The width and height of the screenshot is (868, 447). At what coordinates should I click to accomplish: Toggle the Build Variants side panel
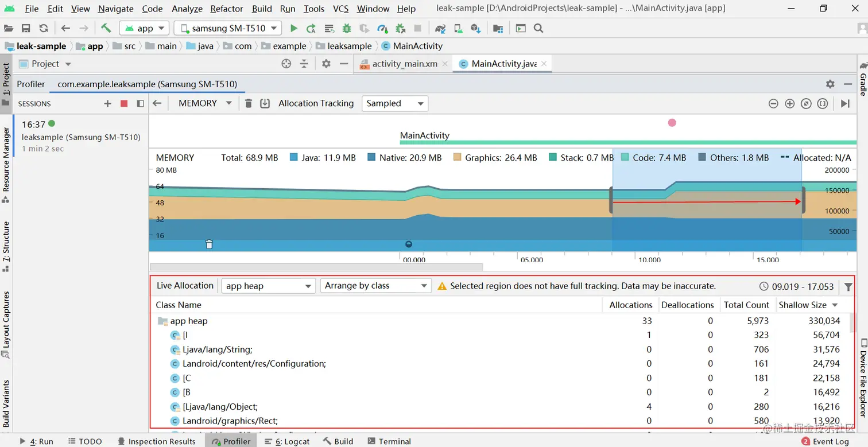point(6,404)
